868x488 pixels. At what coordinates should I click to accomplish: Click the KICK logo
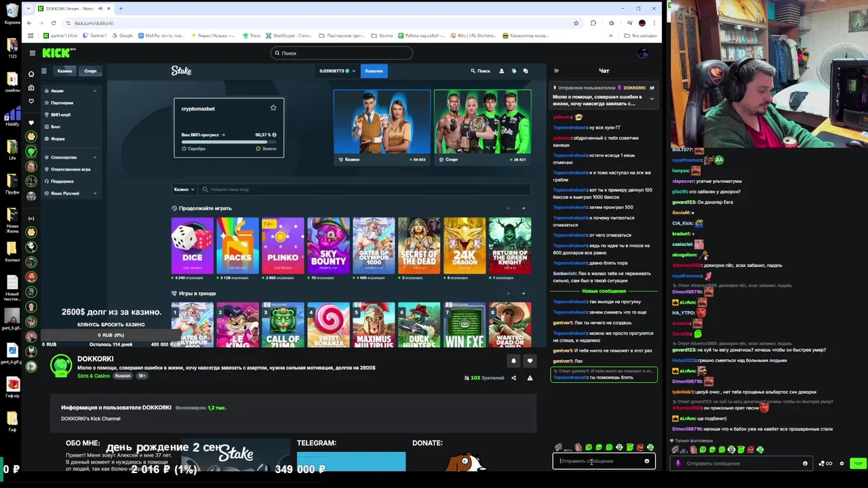tap(58, 53)
